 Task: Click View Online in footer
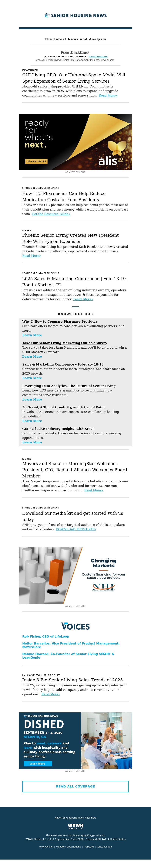click(46, 847)
